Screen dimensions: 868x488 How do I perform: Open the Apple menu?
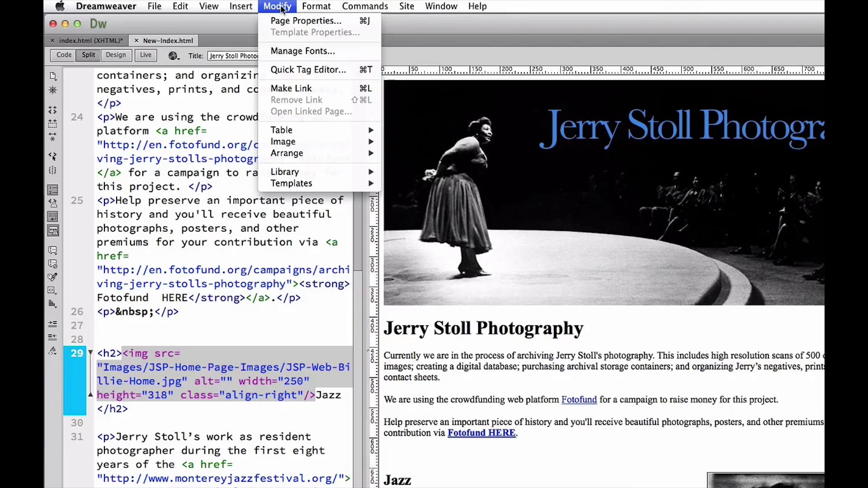[60, 6]
